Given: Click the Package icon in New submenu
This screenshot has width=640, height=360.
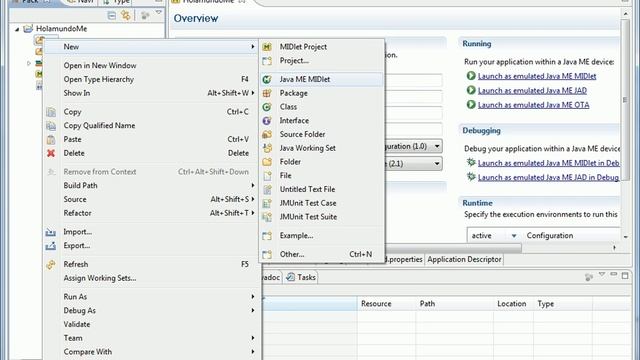Looking at the screenshot, I should [267, 93].
